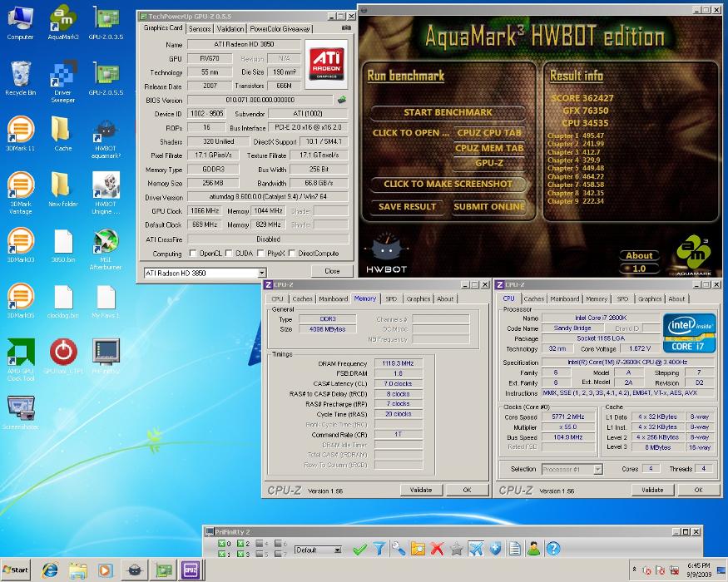
Task: Open the GPU-Z 0.5.5 desktop icon
Action: pyautogui.click(x=106, y=77)
